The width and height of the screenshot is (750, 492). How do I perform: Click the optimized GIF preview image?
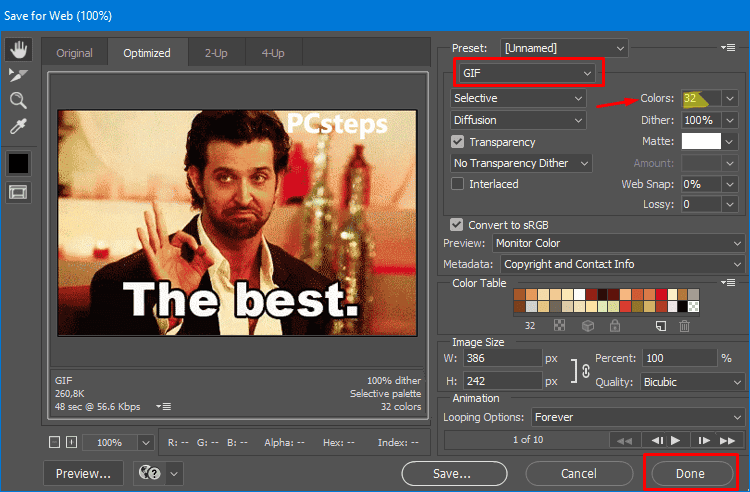[x=237, y=223]
